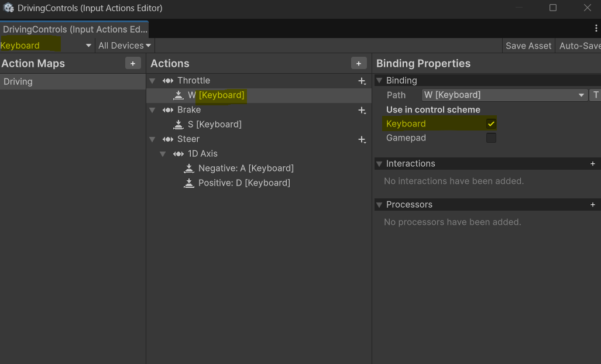Add binding to Brake action
Image resolution: width=601 pixels, height=364 pixels.
(362, 110)
